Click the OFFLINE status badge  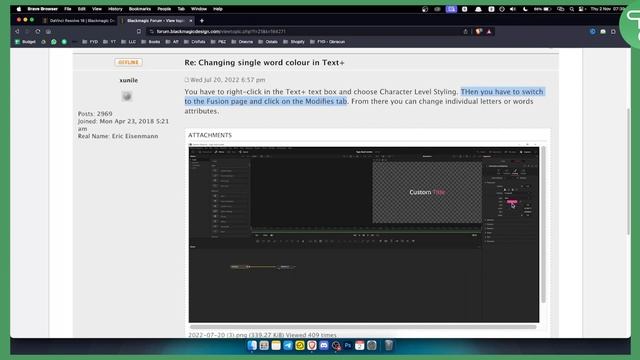pyautogui.click(x=128, y=62)
